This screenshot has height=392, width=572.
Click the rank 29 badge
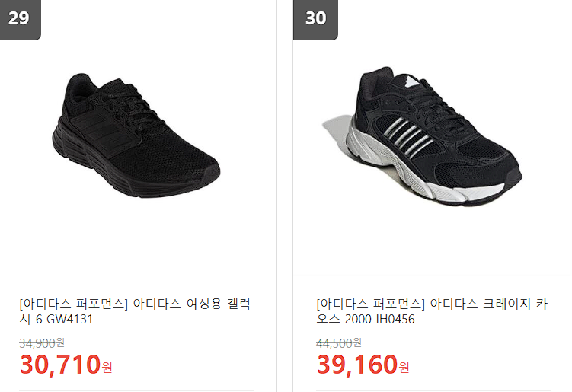20,20
